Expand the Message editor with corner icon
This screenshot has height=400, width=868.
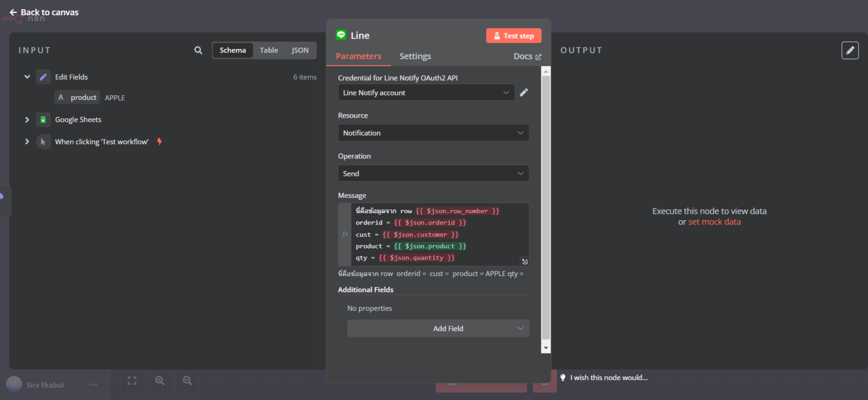524,261
